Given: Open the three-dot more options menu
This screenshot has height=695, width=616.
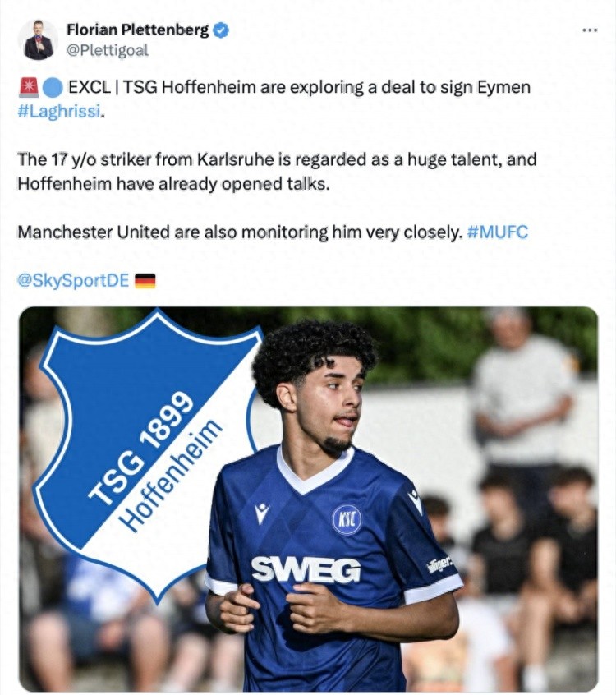Looking at the screenshot, I should click(590, 30).
